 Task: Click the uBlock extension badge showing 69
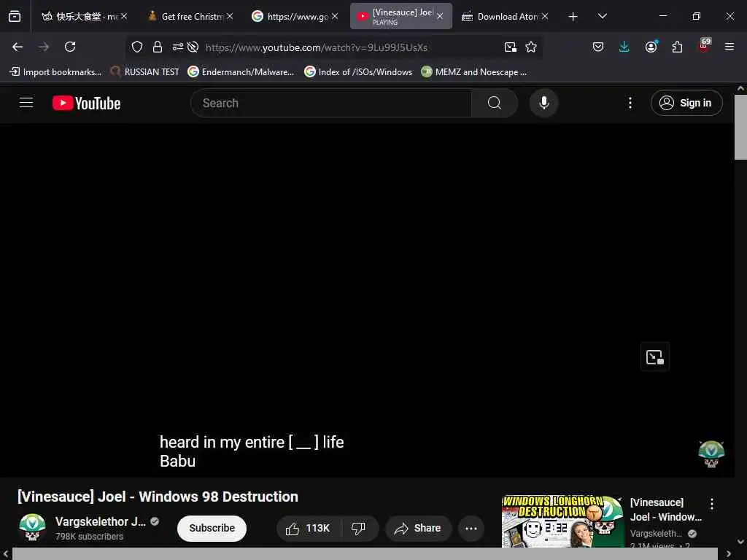click(x=704, y=45)
